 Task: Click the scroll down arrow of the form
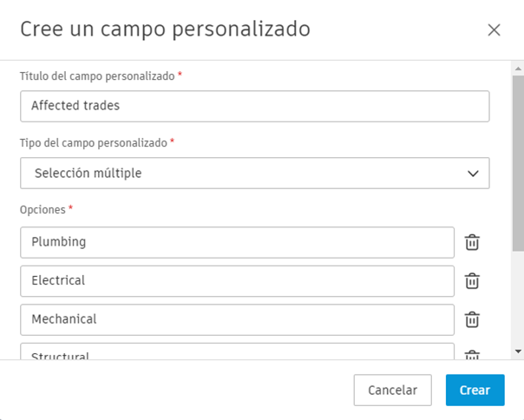click(x=518, y=351)
